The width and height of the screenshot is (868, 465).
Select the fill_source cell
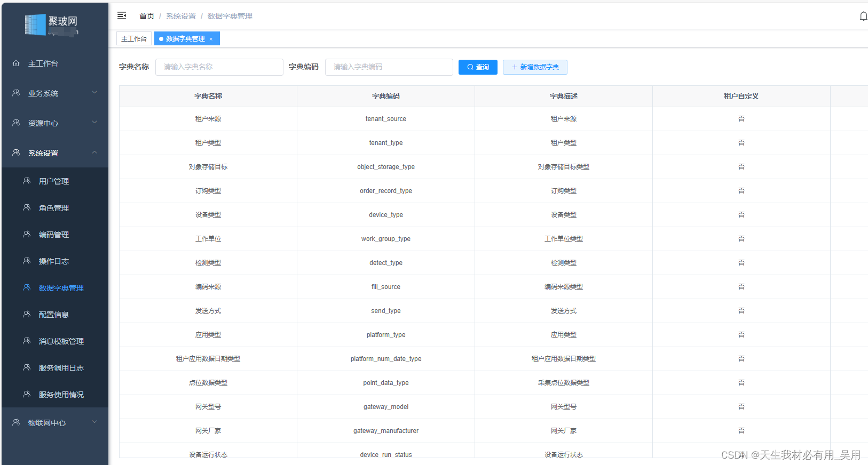click(x=386, y=287)
